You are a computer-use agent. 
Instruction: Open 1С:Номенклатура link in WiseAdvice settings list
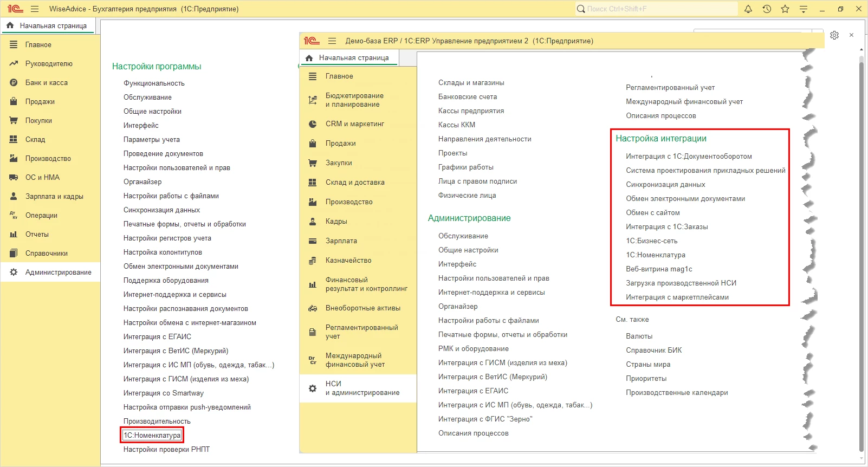tap(152, 436)
